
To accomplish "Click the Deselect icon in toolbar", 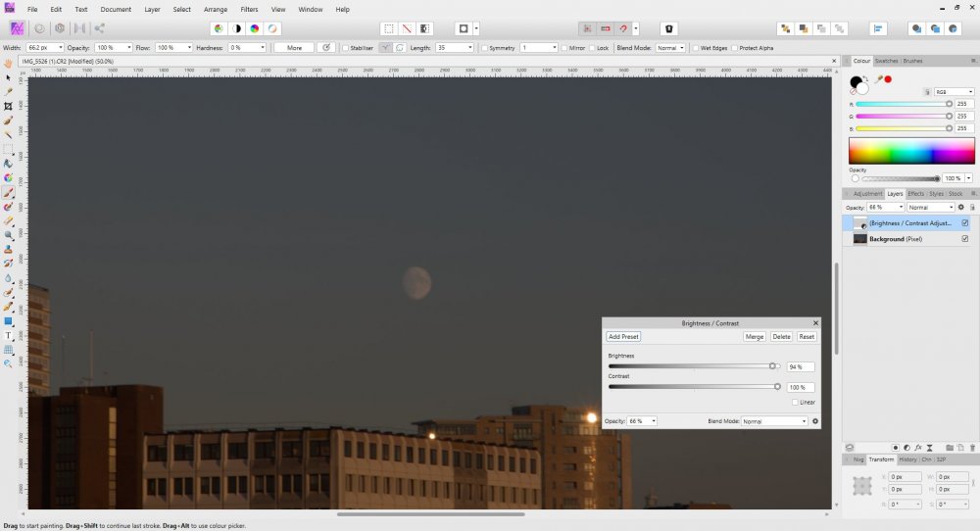I will (x=407, y=28).
